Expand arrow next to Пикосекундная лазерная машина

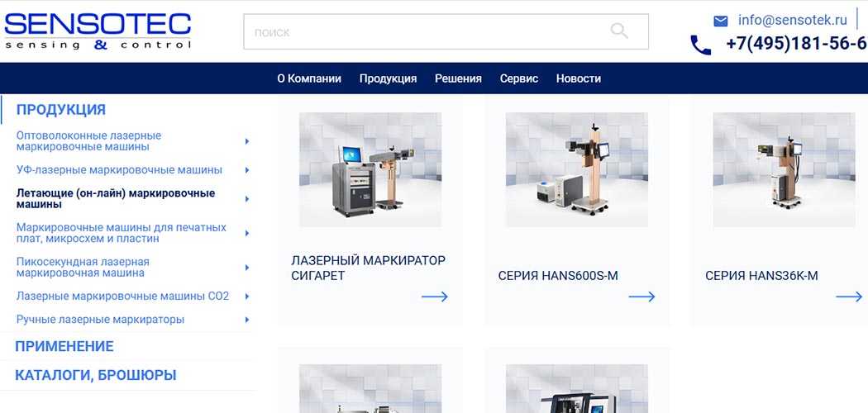coord(247,268)
